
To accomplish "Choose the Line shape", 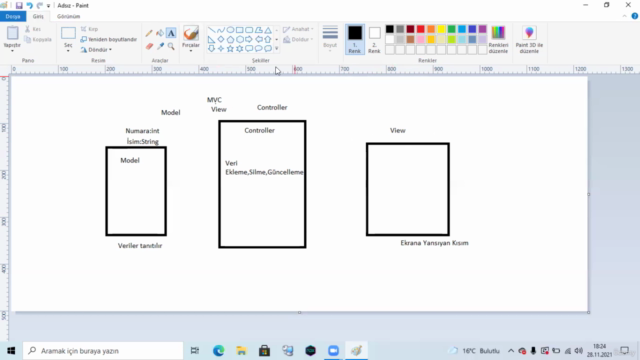I will 211,30.
